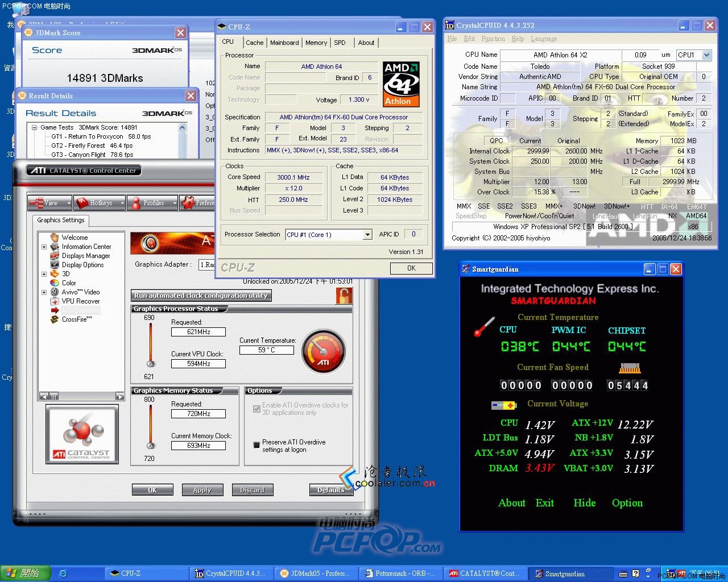Open the CrossFire icon
The height and width of the screenshot is (582, 728).
tap(55, 319)
